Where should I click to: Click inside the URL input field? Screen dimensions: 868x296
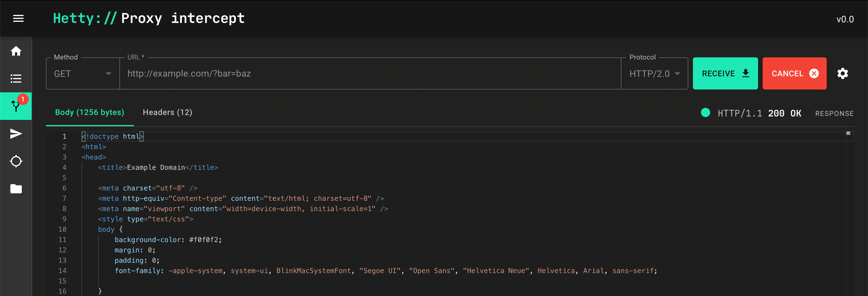pos(337,73)
